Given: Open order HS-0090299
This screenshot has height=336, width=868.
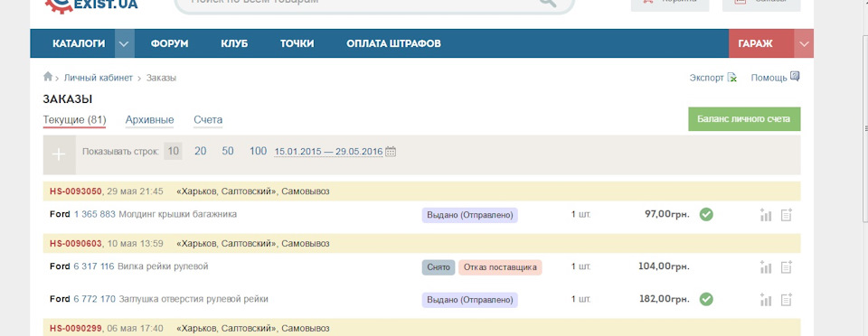Looking at the screenshot, I should tap(76, 328).
